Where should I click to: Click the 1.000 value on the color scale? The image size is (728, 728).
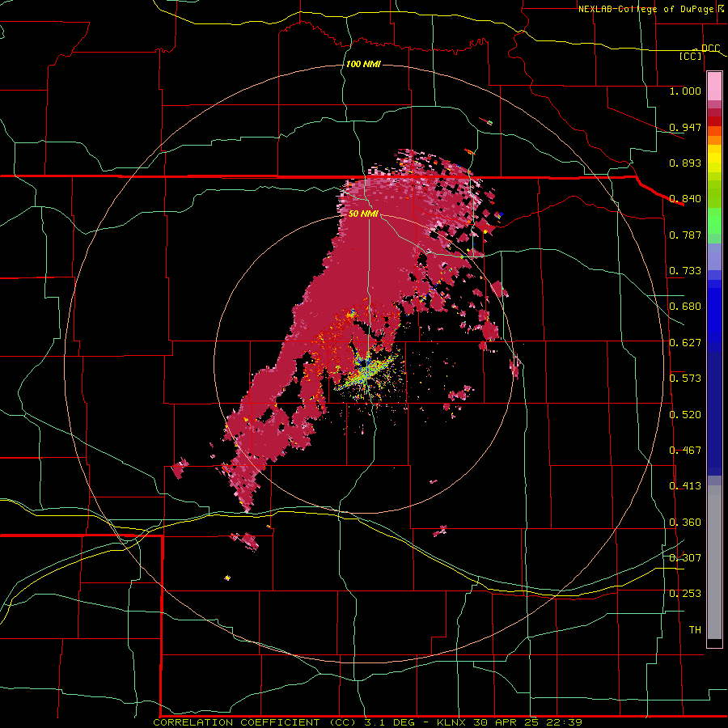(x=685, y=91)
